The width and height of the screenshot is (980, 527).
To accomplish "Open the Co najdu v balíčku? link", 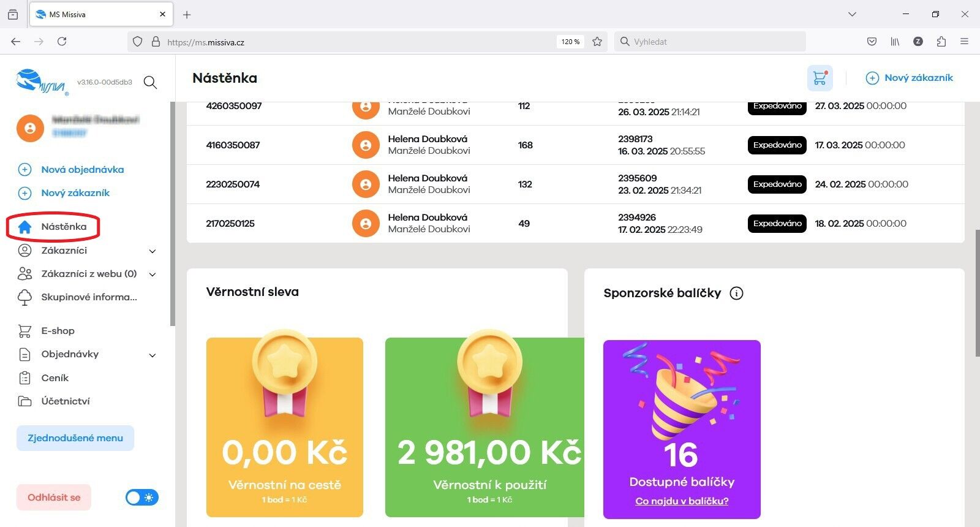I will 682,501.
